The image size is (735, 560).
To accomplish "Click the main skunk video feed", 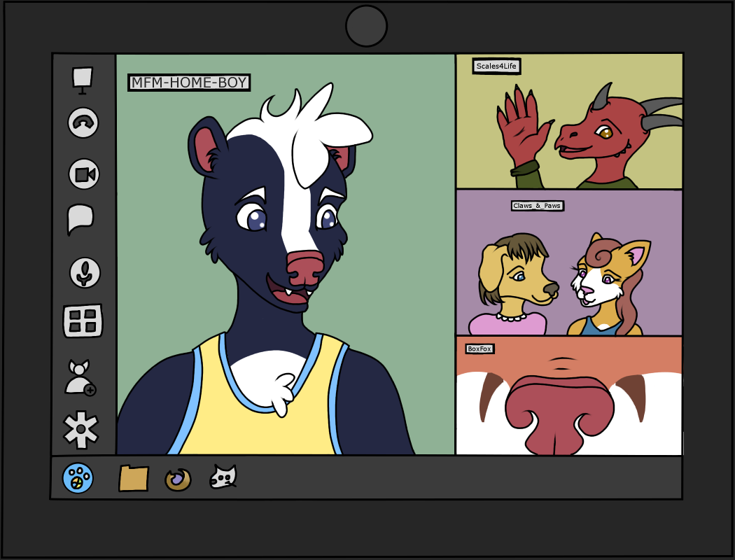I will 286,255.
